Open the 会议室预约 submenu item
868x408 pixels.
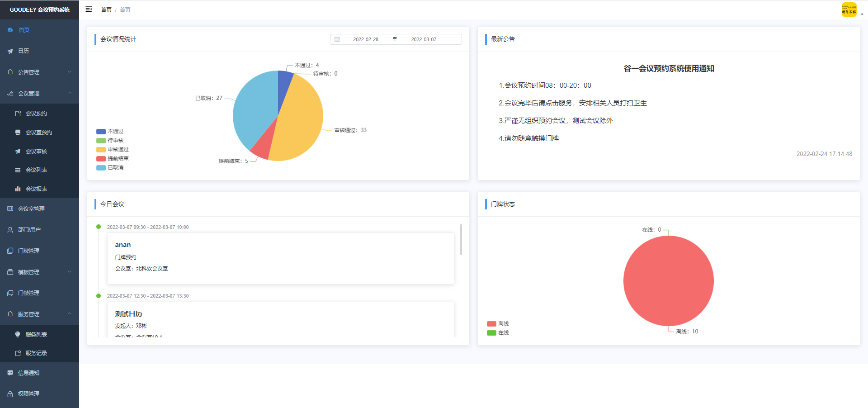(39, 133)
